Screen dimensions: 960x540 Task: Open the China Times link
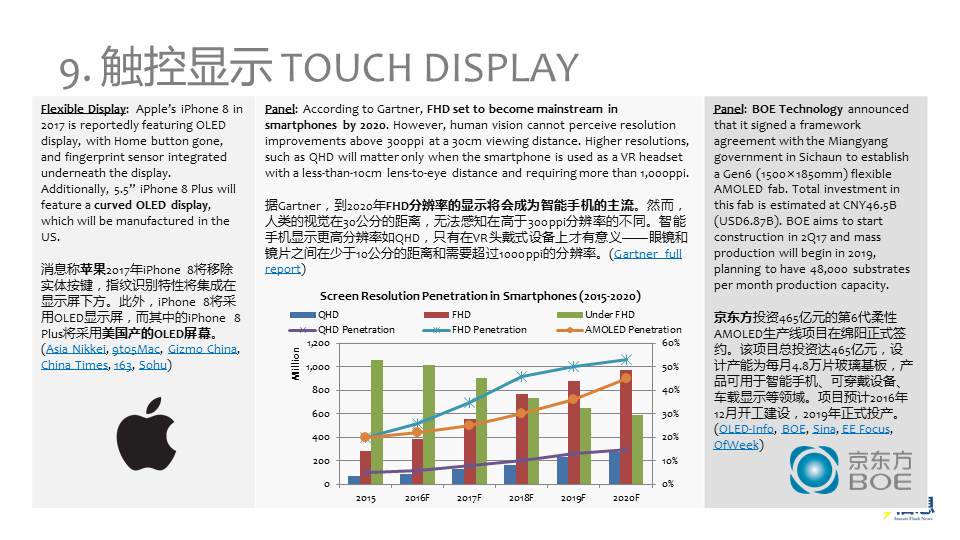[74, 365]
